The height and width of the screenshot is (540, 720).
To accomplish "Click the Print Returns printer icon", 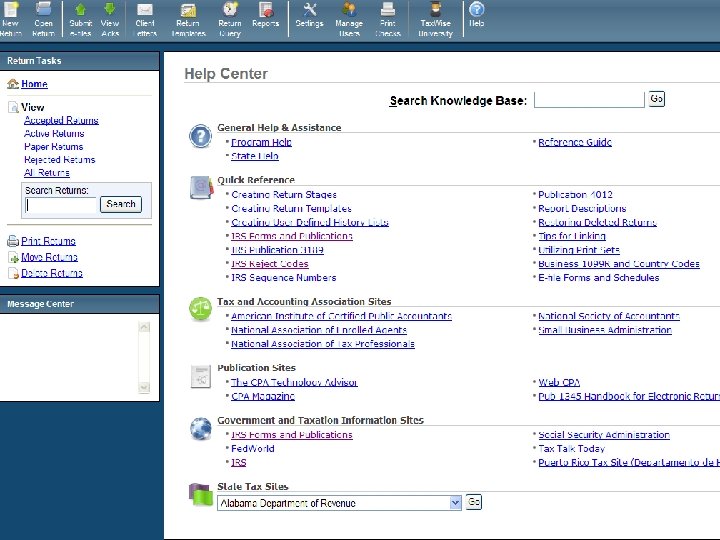I will coord(13,241).
